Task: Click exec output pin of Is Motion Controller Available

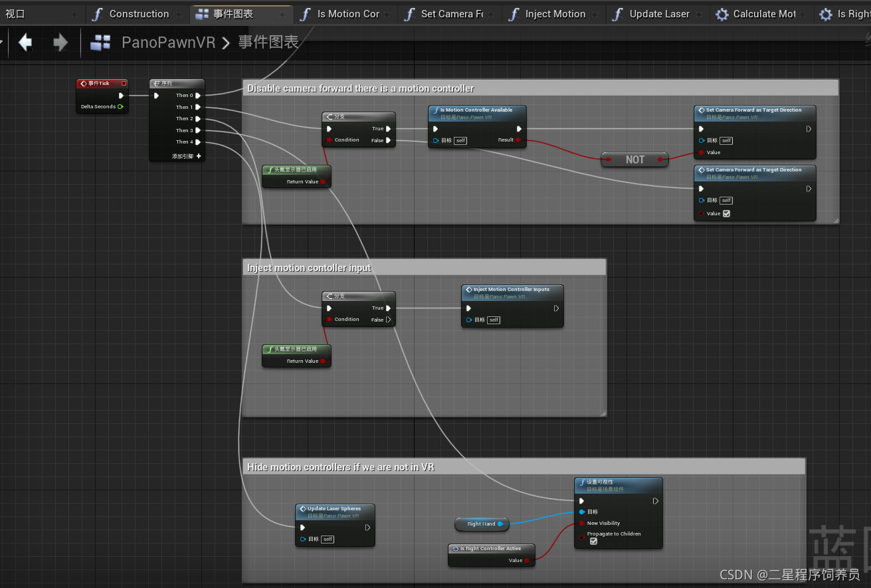Action: (520, 129)
